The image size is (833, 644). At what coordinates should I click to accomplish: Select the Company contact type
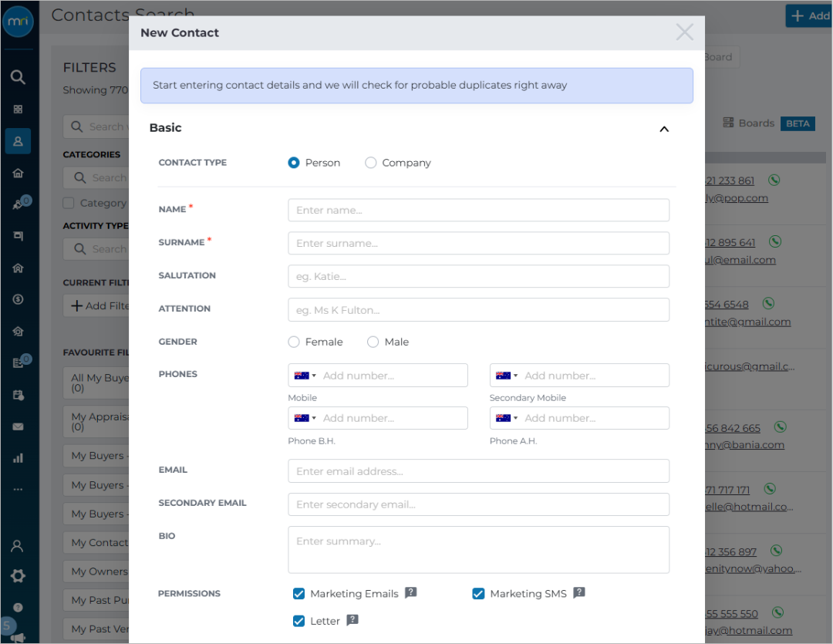coord(371,163)
